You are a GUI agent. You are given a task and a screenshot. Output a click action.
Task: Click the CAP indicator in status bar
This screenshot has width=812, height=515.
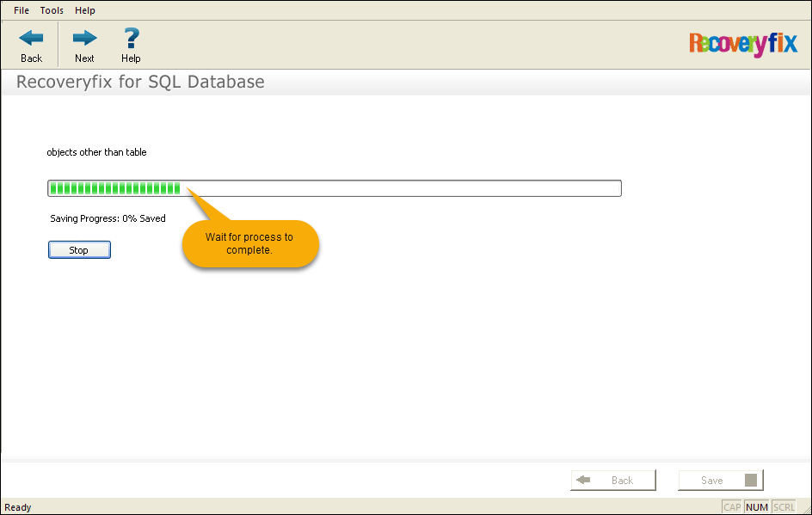[x=732, y=507]
